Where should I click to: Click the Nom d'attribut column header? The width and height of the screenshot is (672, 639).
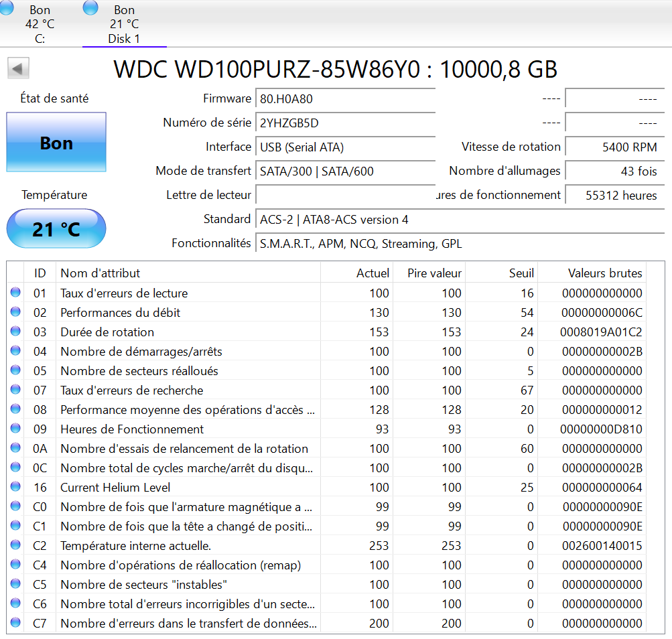(x=188, y=273)
